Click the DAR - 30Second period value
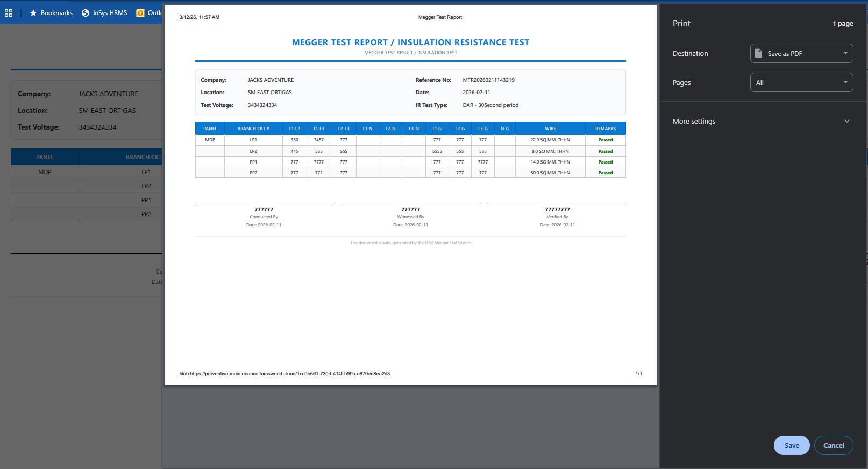The height and width of the screenshot is (469, 868). (490, 105)
